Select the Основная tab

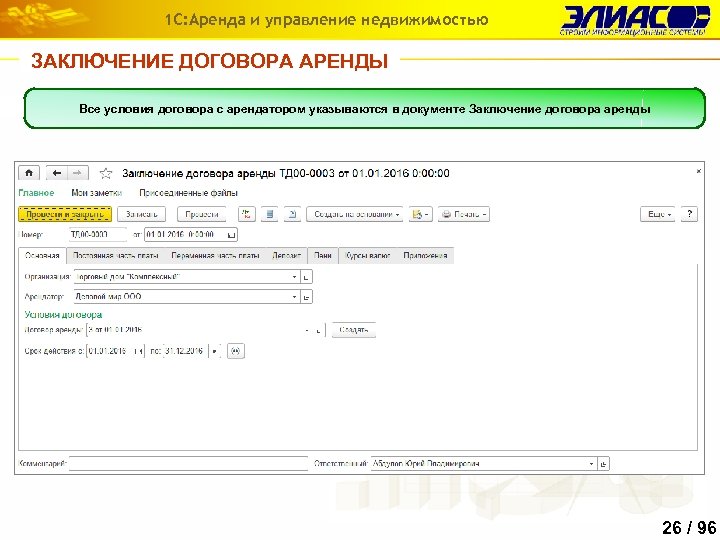tap(42, 255)
